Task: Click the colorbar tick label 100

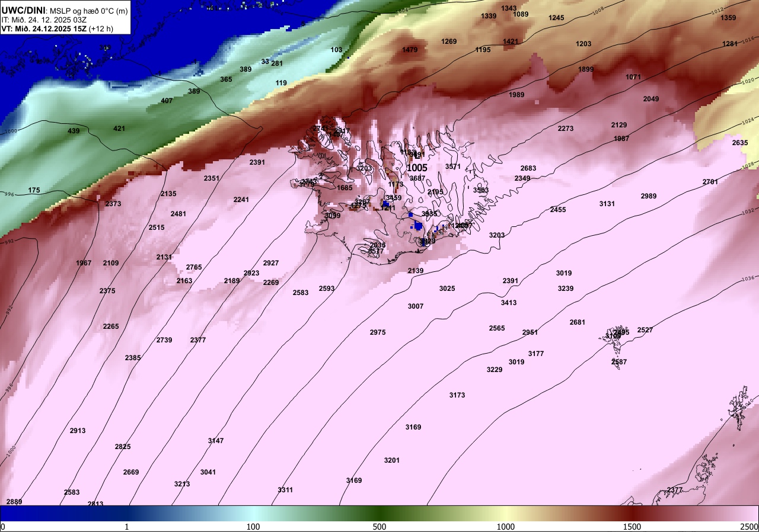Action: point(253,527)
